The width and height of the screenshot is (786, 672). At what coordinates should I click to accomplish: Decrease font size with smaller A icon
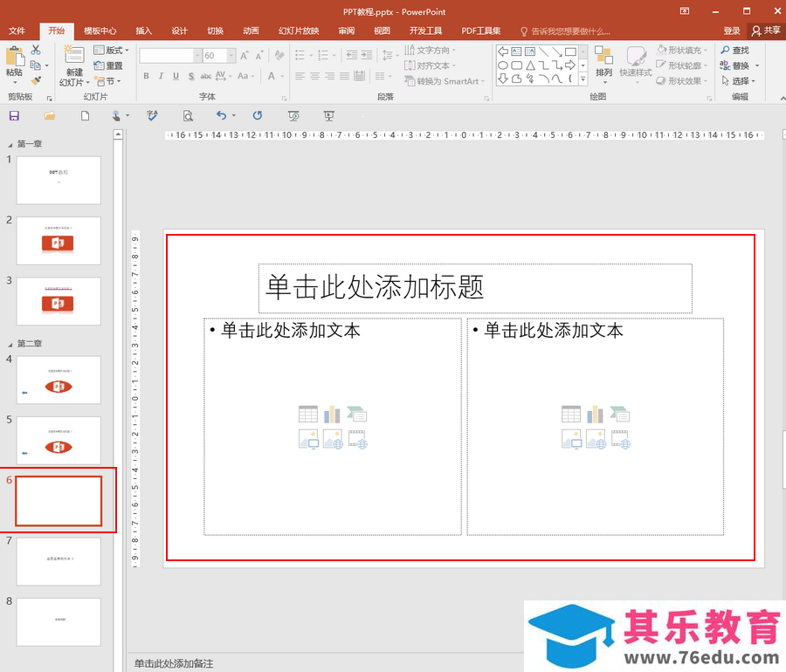pyautogui.click(x=259, y=56)
